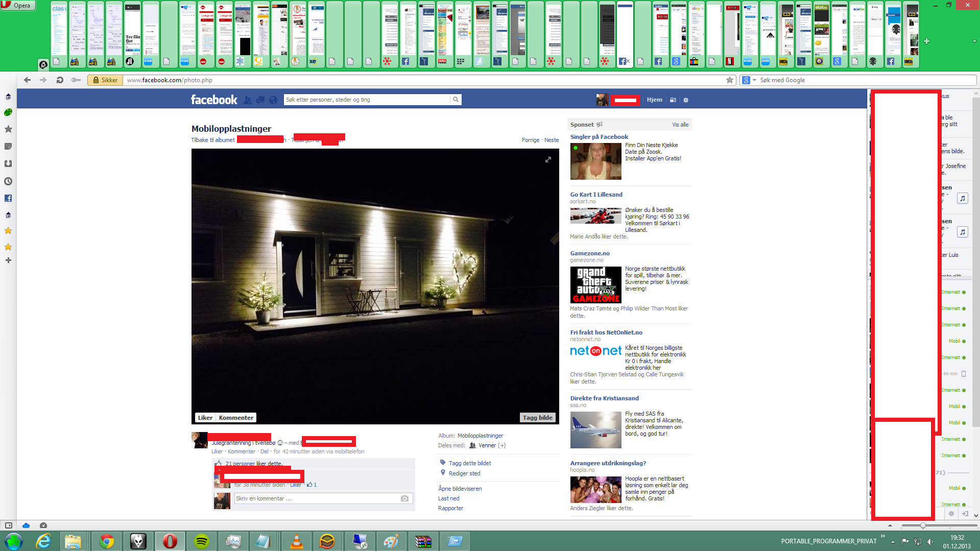Open Facebook panel in Opera sidebar
Image resolution: width=980 pixels, height=551 pixels.
8,198
